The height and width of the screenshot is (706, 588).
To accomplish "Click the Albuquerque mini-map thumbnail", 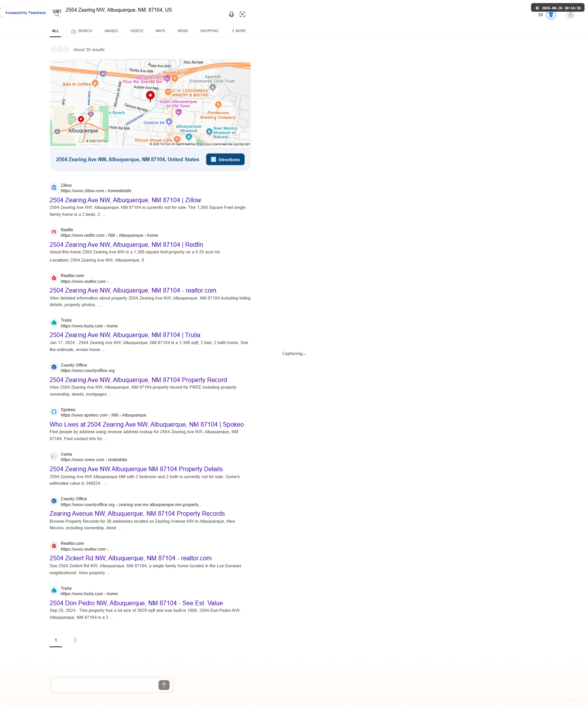I will coord(81,126).
